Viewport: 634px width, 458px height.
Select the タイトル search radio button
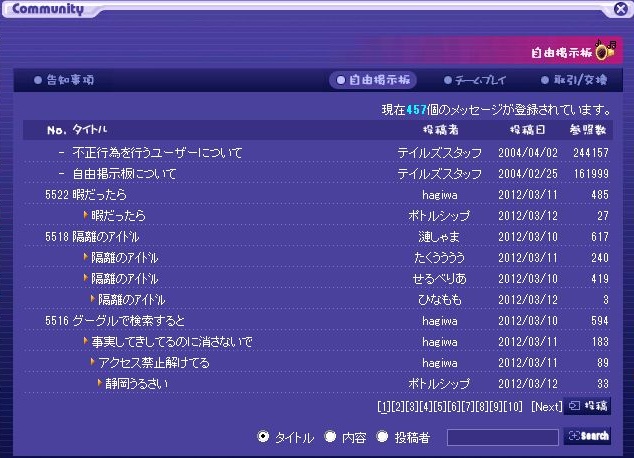[264, 436]
